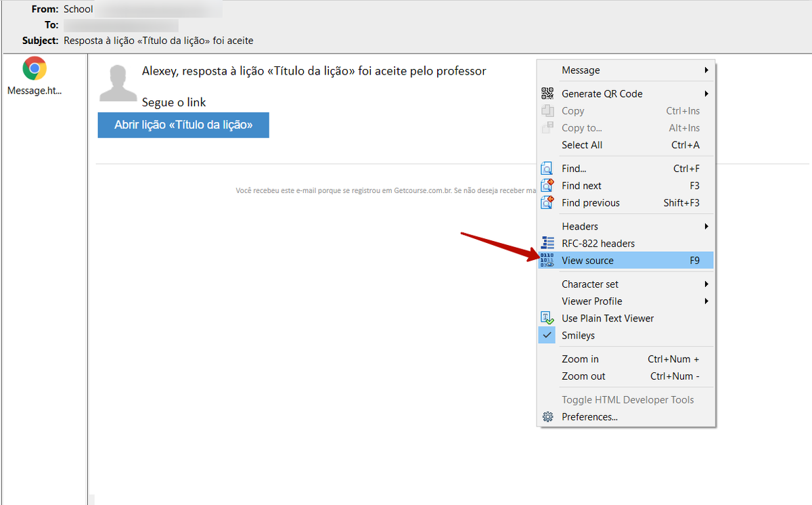This screenshot has height=505, width=812.
Task: Click the Find previous icon
Action: (547, 202)
